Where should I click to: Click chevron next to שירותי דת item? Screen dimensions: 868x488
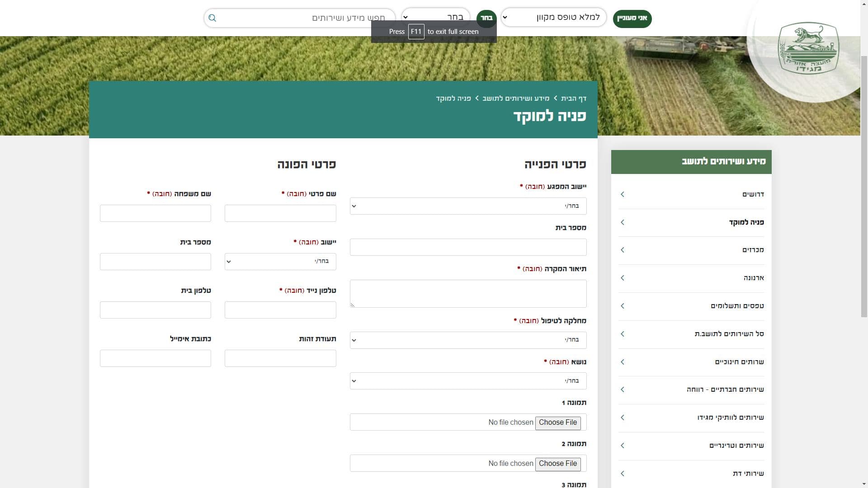point(623,474)
